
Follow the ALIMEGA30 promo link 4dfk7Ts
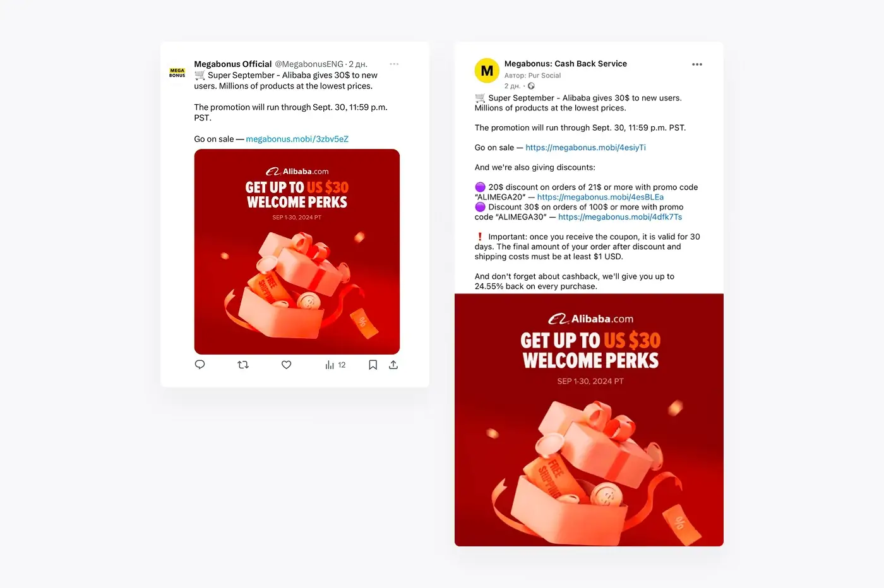[x=620, y=216]
